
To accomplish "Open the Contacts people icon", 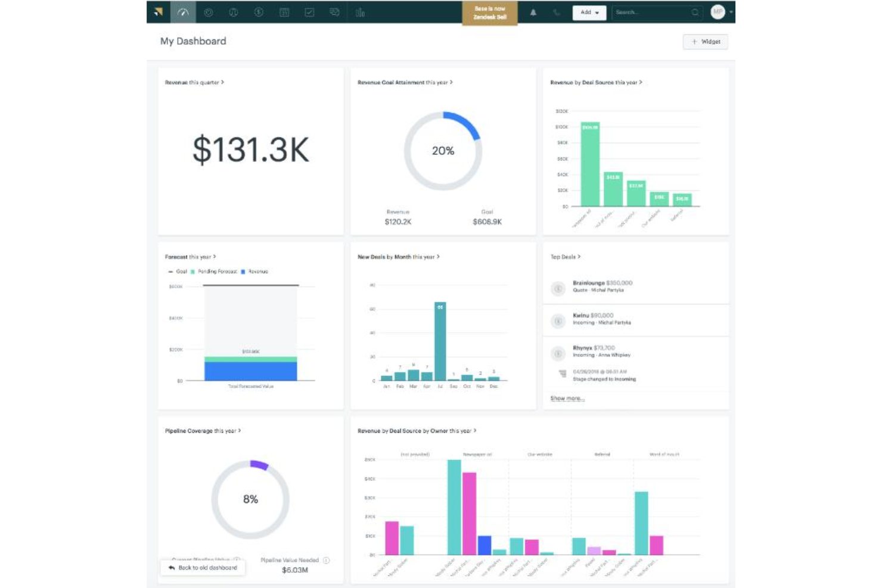I will click(234, 12).
